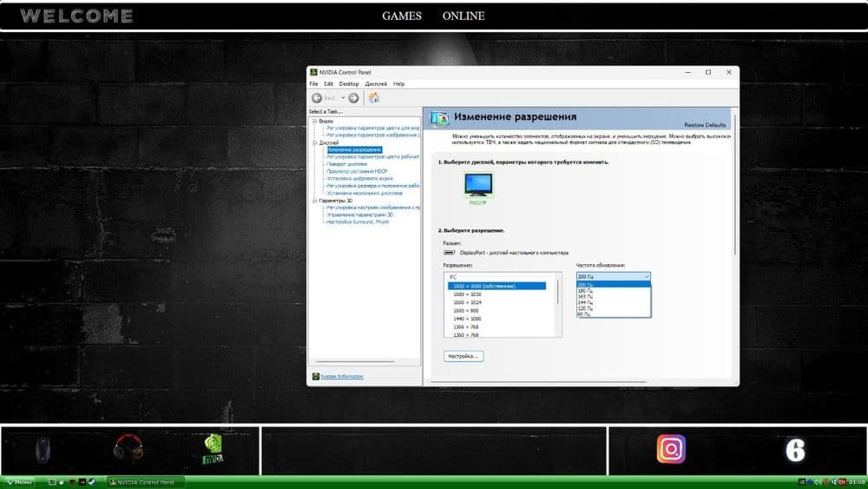Open the System Information link

click(342, 377)
